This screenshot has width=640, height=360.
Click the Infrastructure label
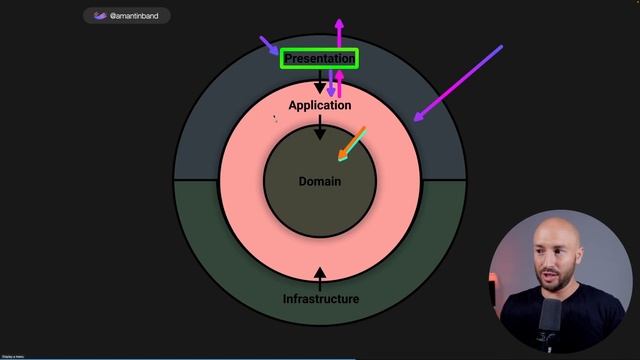[x=321, y=299]
